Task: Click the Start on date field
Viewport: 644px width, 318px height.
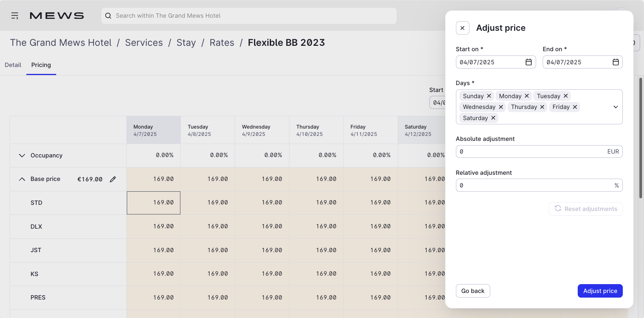Action: click(x=496, y=62)
